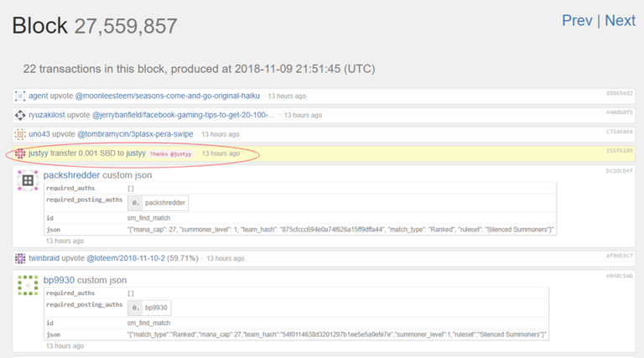
Task: Click the uno43 avatar icon
Action: [x=21, y=134]
